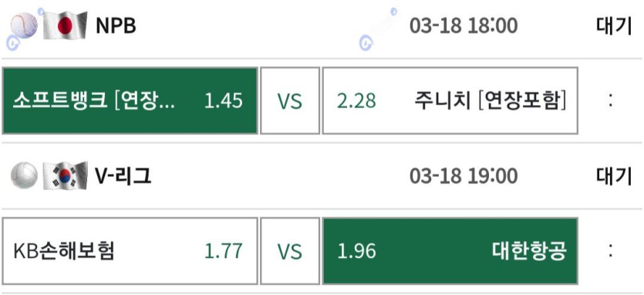Open the NPB league label
Screen dimensions: 644x295
click(116, 26)
